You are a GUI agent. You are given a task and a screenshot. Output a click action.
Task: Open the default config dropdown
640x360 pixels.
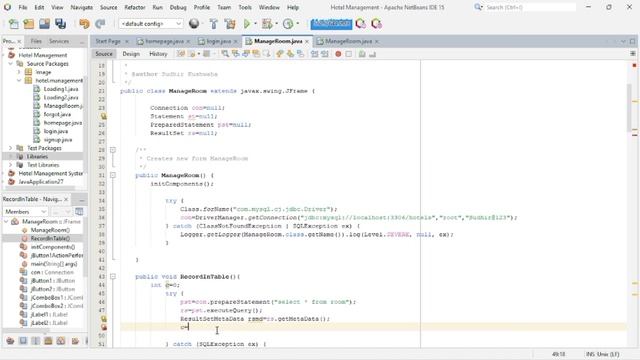click(151, 24)
